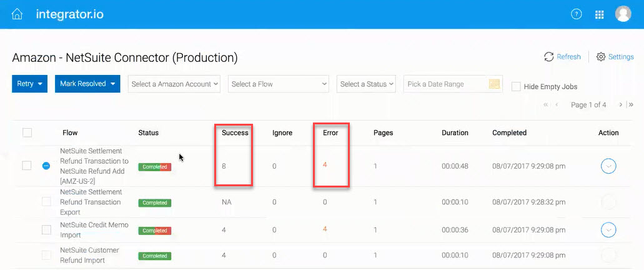Click the NA success value
644x270 pixels.
click(226, 202)
